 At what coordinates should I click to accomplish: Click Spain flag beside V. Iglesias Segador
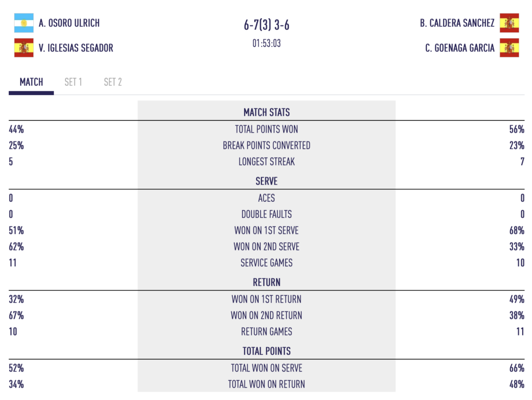(x=24, y=48)
